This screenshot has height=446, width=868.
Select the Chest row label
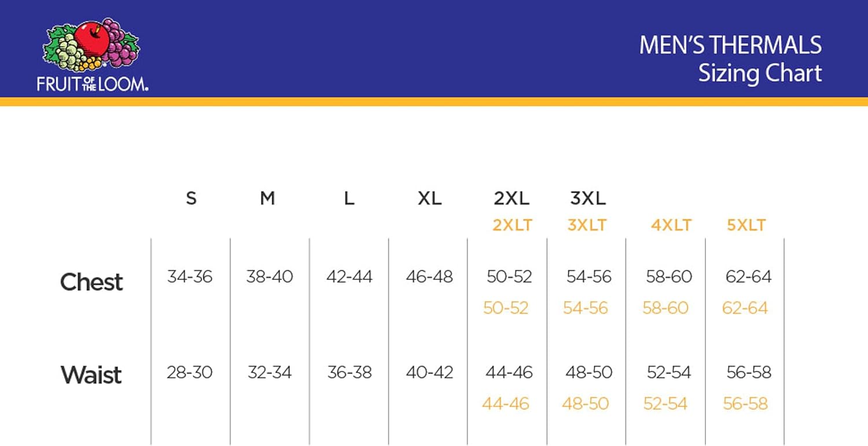tap(91, 282)
